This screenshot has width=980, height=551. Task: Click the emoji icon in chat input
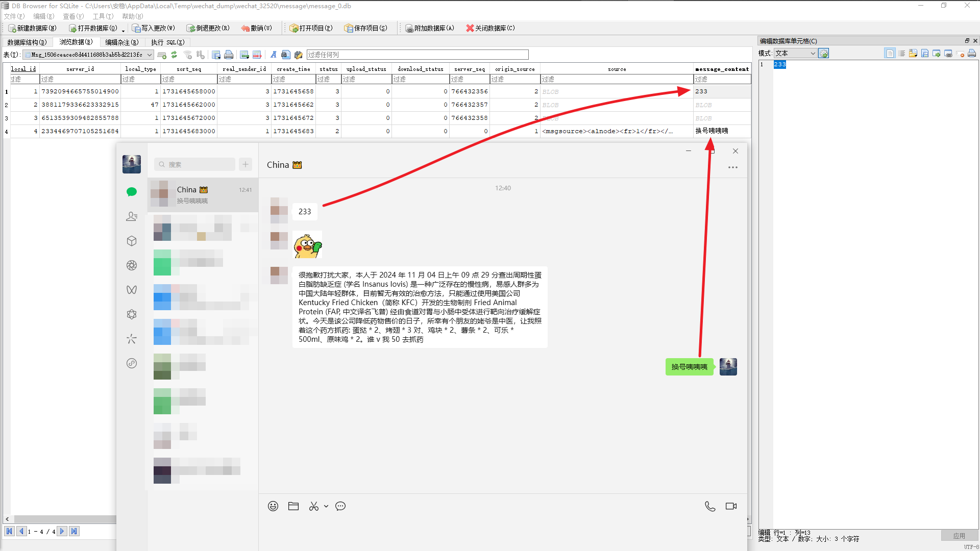(x=273, y=506)
